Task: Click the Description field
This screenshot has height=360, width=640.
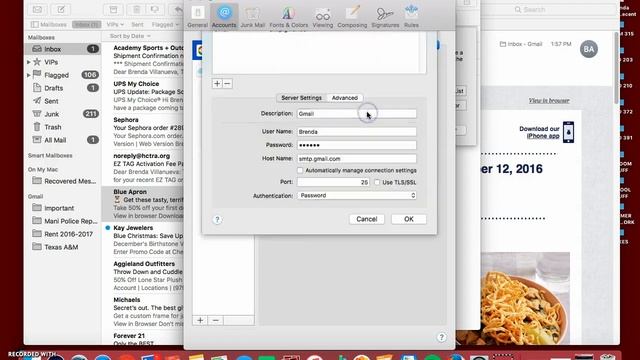Action: (357, 114)
